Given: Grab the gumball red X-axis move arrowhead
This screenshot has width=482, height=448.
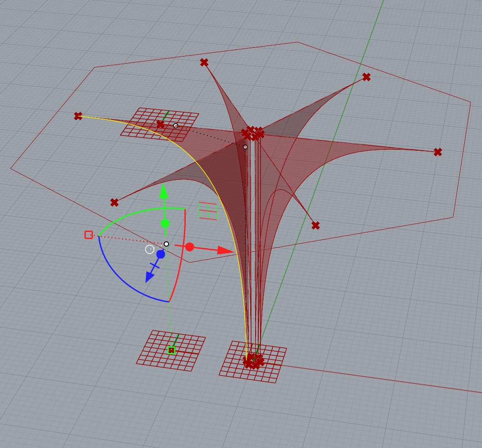Looking at the screenshot, I should coord(226,251).
